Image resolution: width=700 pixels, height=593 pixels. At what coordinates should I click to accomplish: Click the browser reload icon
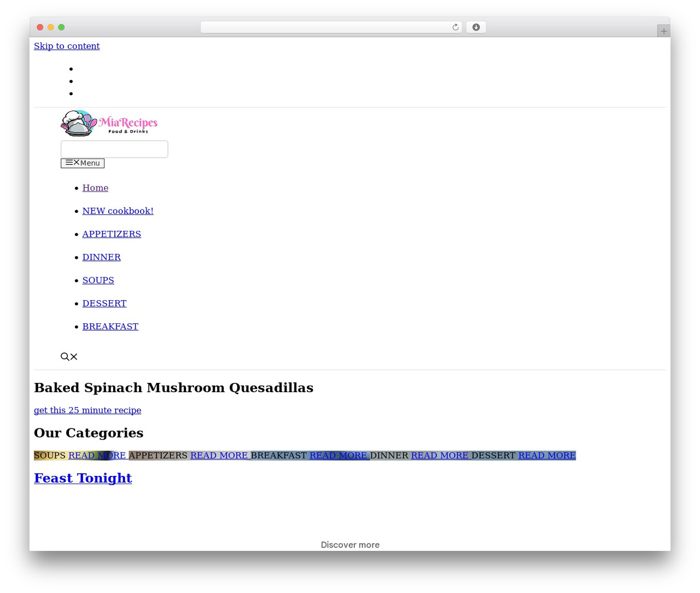(455, 27)
